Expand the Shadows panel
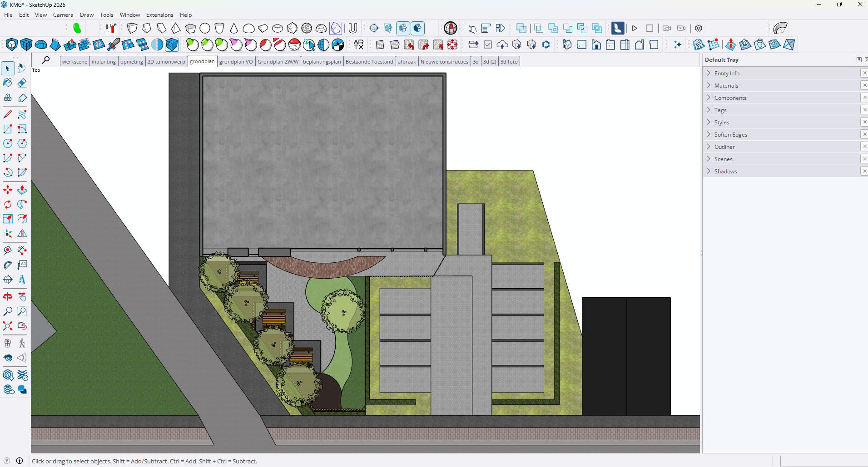 [725, 171]
